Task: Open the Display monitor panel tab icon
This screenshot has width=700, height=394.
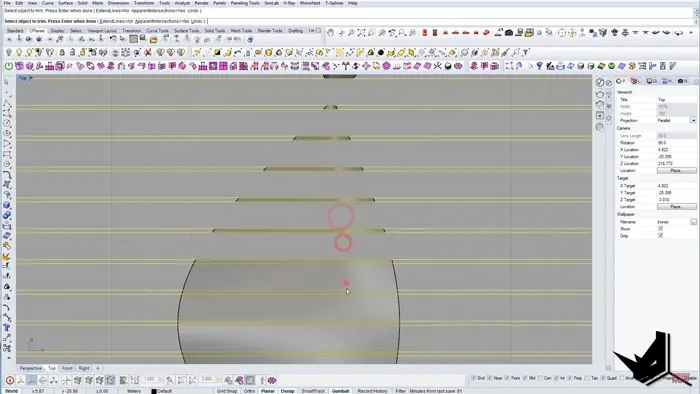Action: [x=652, y=81]
